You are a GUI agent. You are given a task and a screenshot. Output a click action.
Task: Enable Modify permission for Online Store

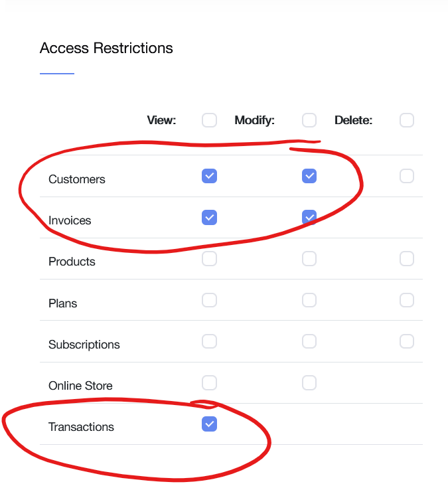309,382
